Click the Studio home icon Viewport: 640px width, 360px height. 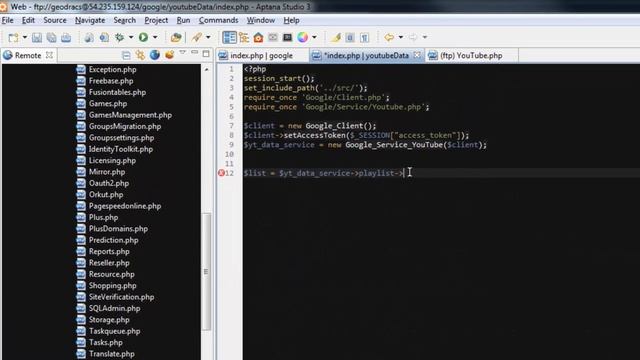pos(258,38)
